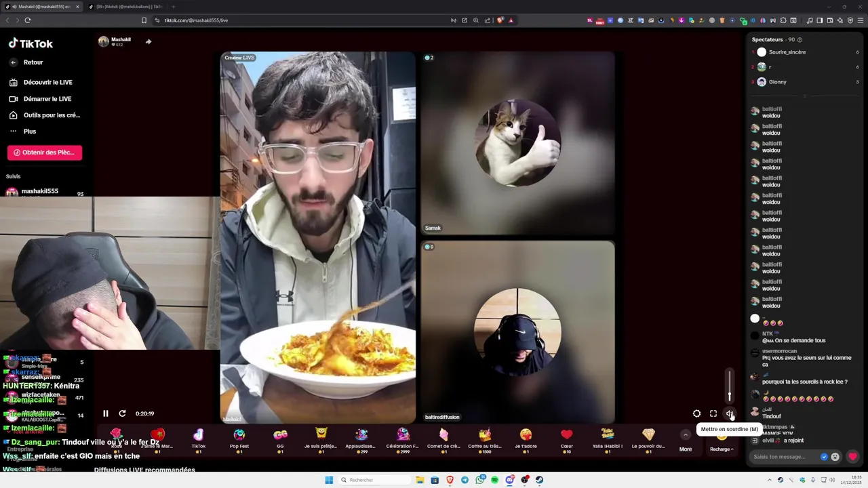Open Steam from the taskbar

click(540, 480)
